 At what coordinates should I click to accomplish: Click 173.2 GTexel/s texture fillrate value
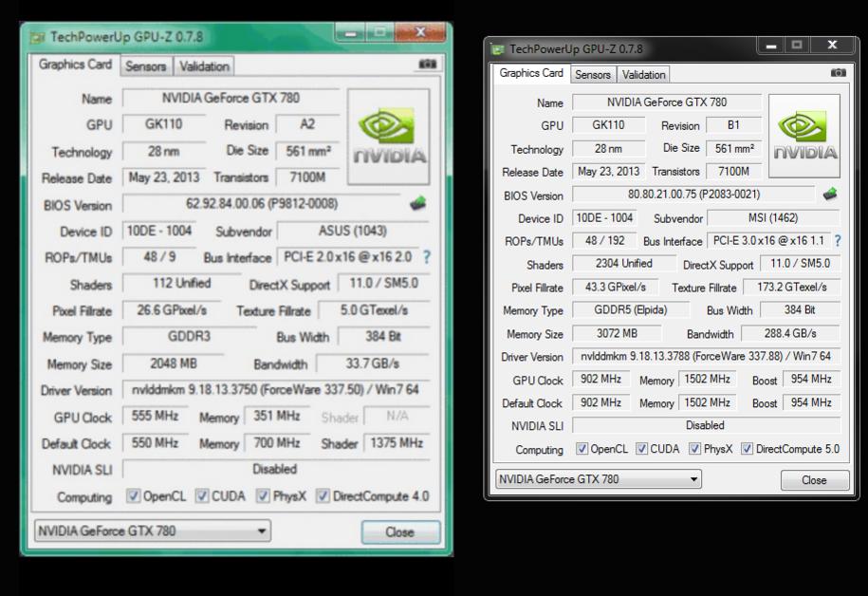(x=791, y=287)
